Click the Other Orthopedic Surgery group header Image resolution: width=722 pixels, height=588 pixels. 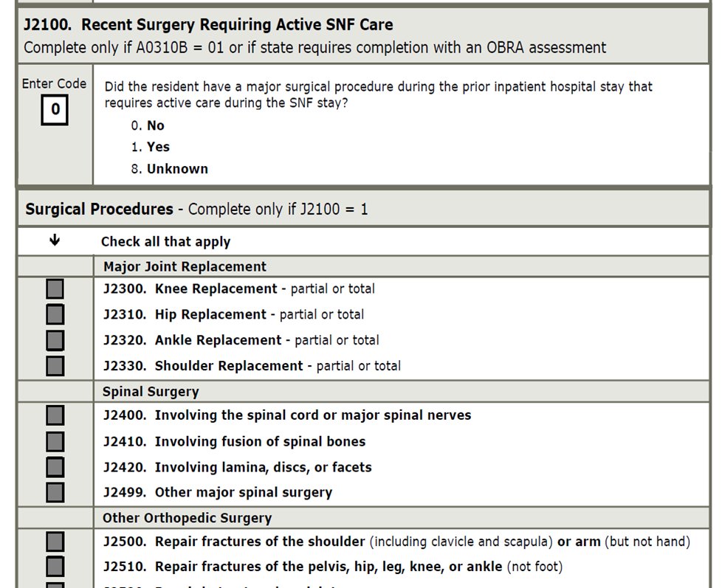point(187,518)
